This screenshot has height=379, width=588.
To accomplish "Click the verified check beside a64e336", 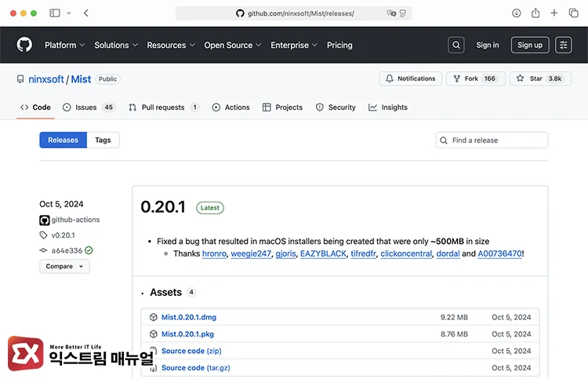I will 89,250.
